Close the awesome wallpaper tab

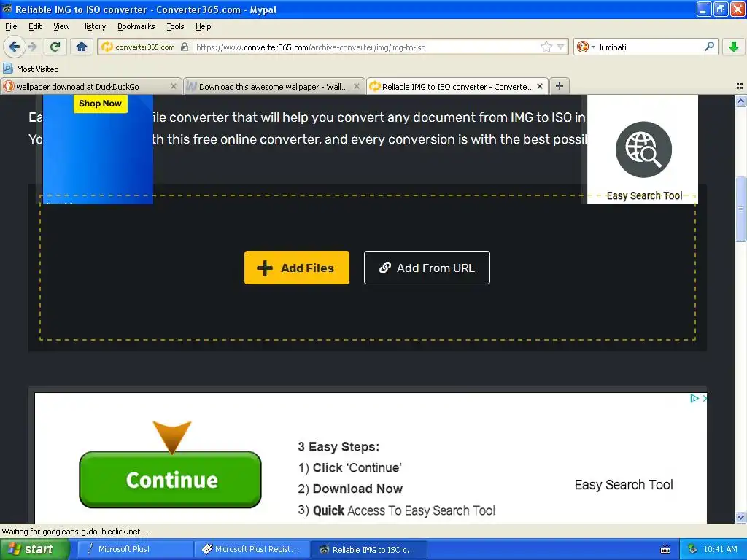tap(356, 86)
